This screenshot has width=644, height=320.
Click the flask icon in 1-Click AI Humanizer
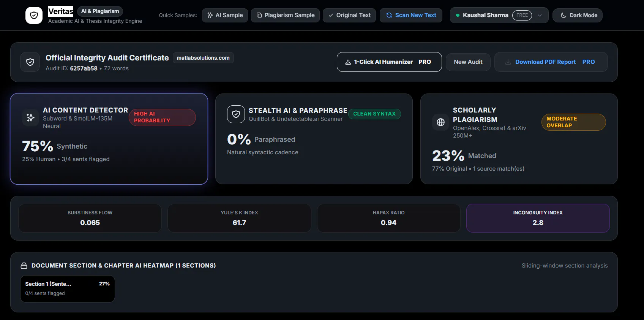[348, 62]
